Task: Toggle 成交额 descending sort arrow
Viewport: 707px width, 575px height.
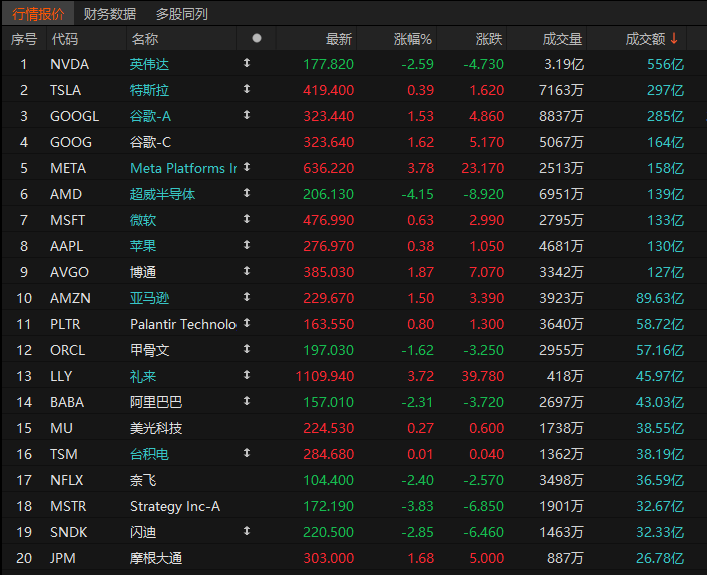Action: [x=674, y=38]
